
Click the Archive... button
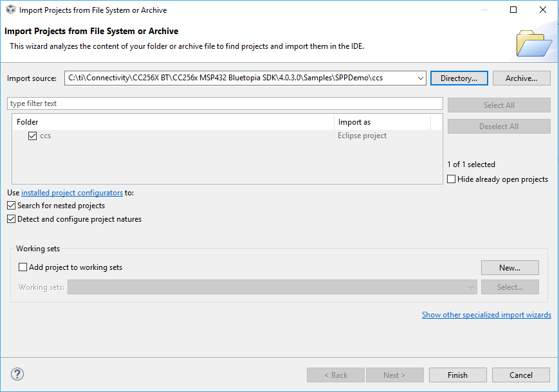pyautogui.click(x=521, y=78)
